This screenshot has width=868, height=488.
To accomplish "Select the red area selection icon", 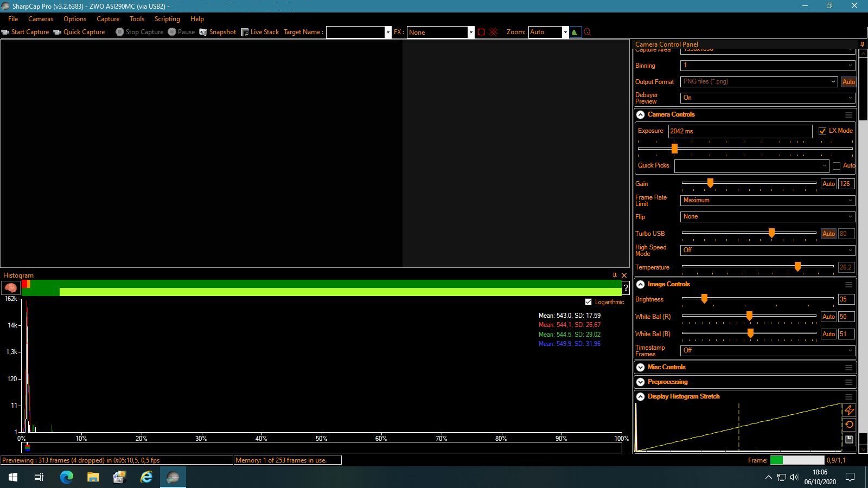I will click(x=481, y=32).
